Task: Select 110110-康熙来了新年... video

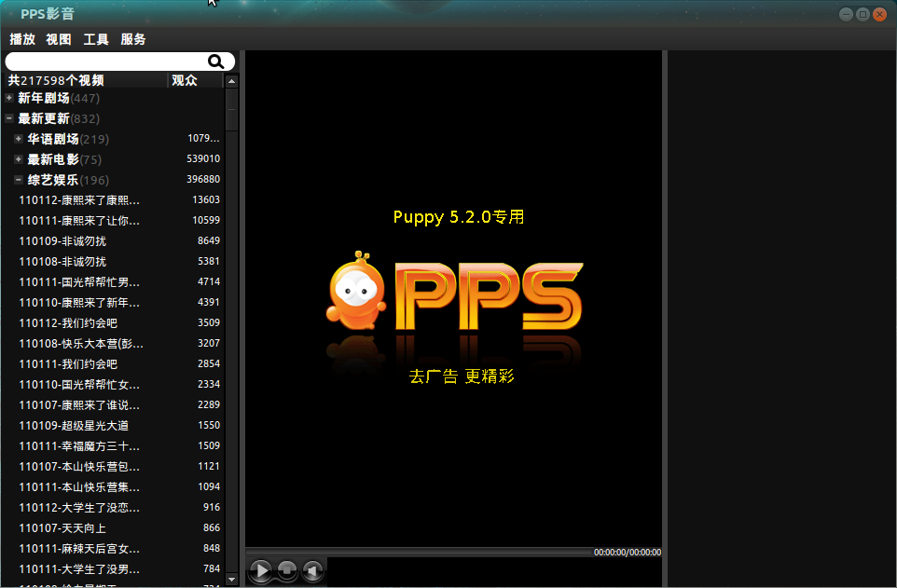Action: tap(79, 303)
